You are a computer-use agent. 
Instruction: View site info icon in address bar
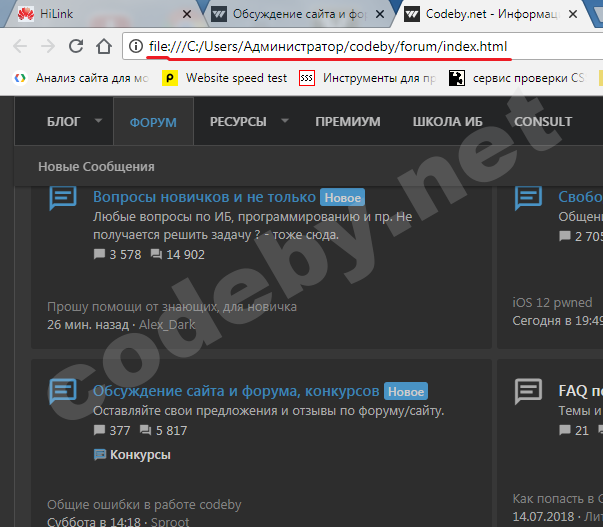[135, 47]
